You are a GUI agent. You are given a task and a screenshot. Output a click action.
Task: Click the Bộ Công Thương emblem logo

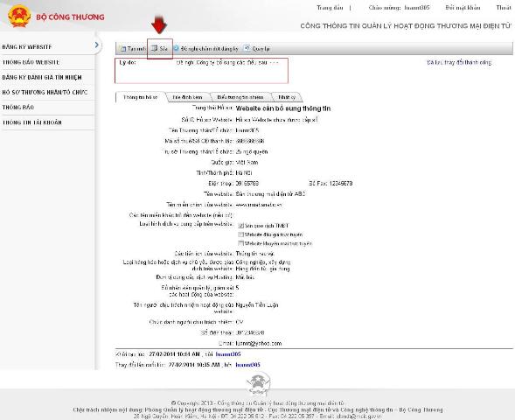click(x=19, y=16)
